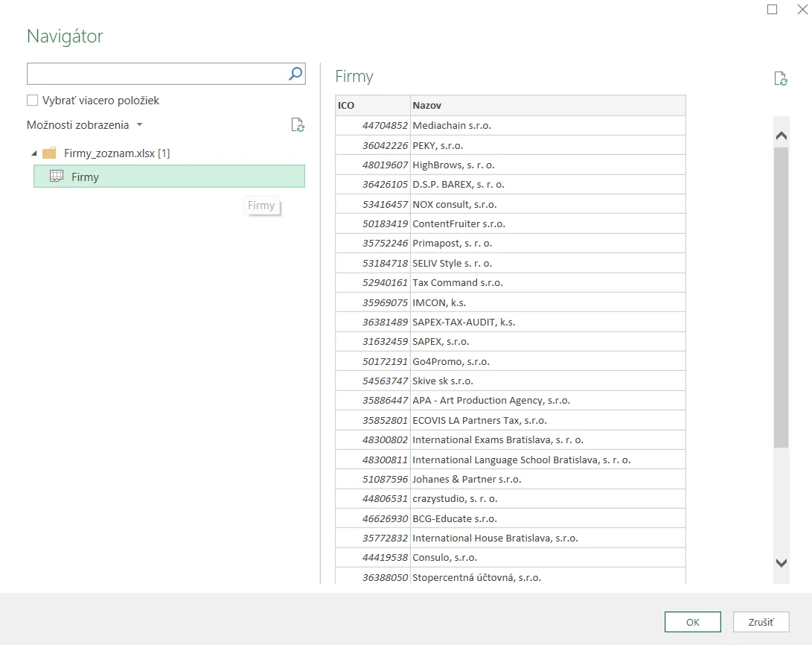Click International Exams Bratislava cell

click(548, 440)
